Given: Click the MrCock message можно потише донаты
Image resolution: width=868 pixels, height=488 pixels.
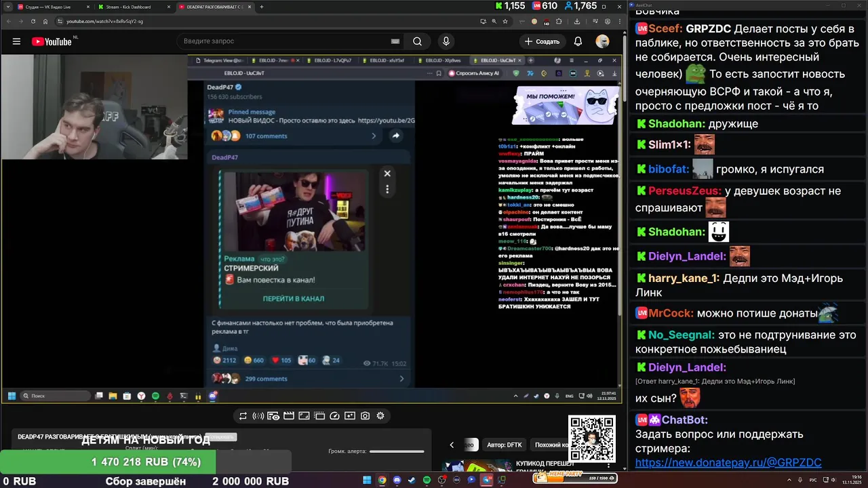Looking at the screenshot, I should (x=757, y=313).
